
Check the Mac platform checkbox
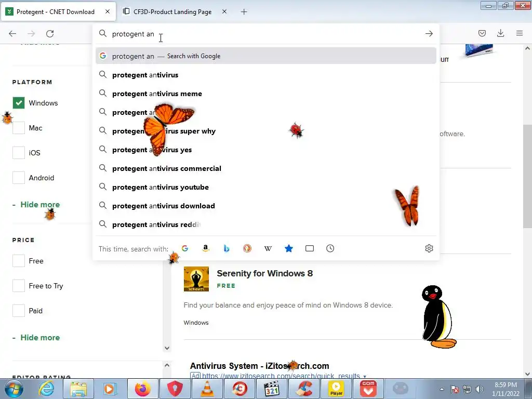click(x=19, y=128)
